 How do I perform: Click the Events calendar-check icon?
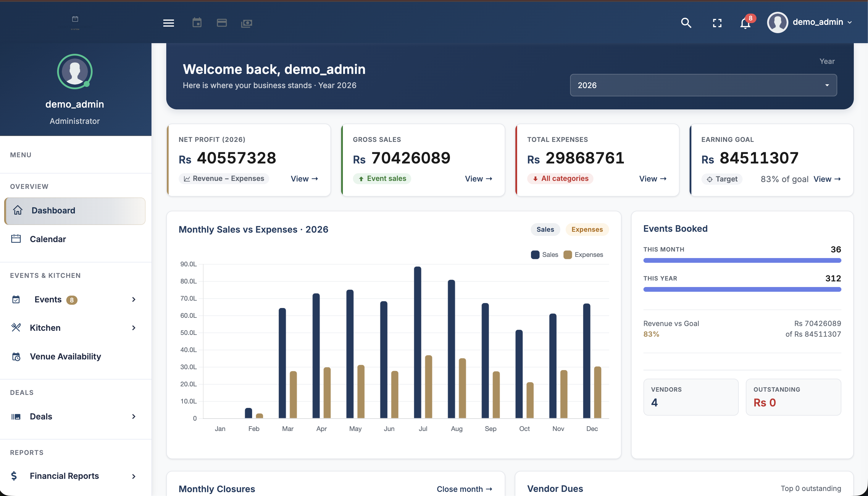point(16,299)
